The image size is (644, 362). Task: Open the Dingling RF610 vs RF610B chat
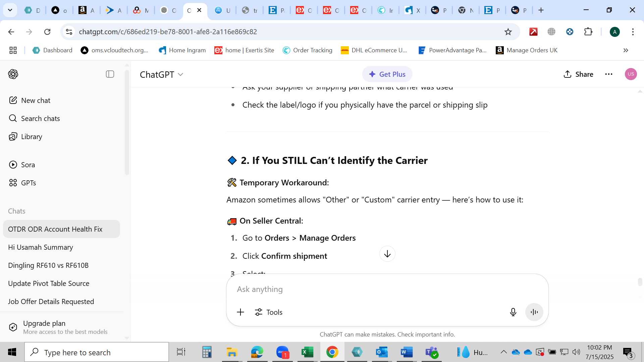(x=61, y=265)
